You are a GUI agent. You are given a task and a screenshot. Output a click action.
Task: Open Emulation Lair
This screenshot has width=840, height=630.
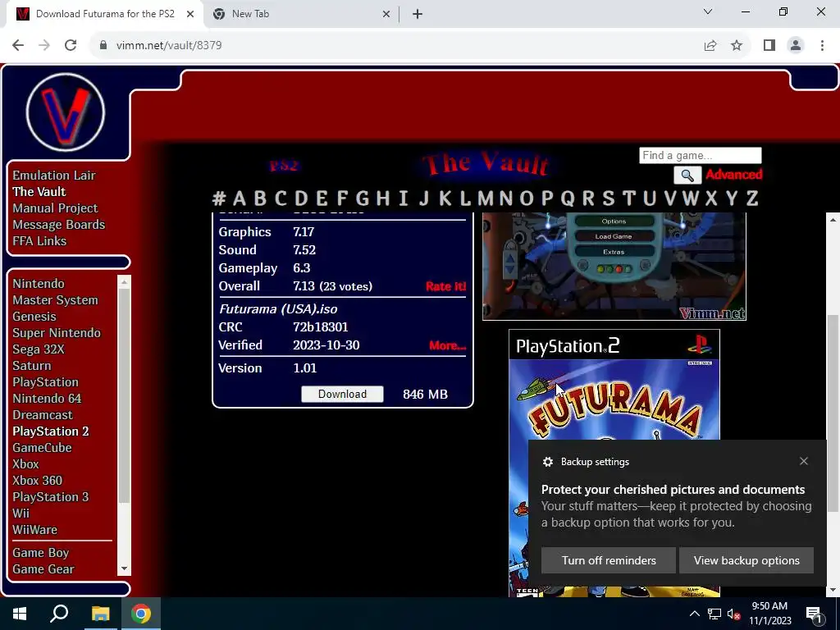(x=54, y=176)
